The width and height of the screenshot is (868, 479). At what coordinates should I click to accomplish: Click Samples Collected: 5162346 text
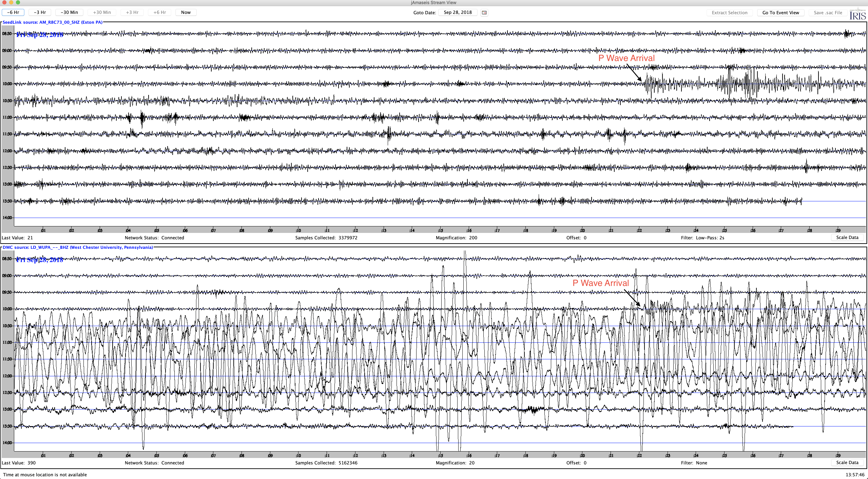click(326, 463)
